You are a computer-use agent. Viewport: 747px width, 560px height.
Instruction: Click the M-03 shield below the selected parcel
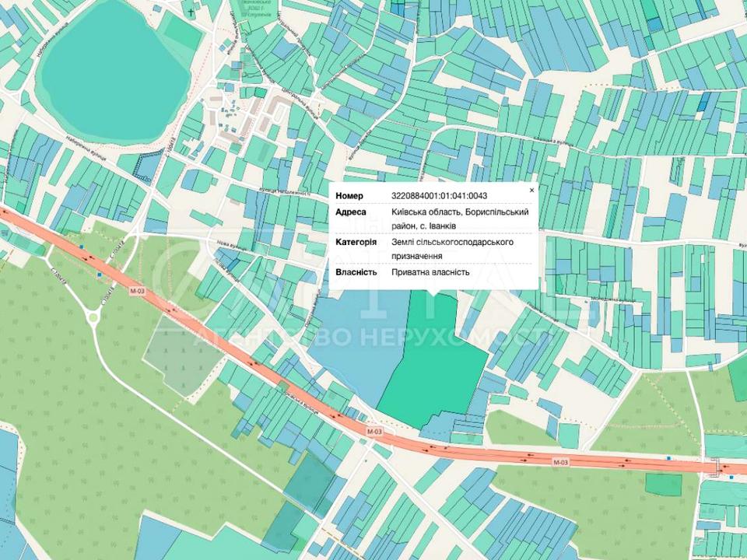coord(375,431)
